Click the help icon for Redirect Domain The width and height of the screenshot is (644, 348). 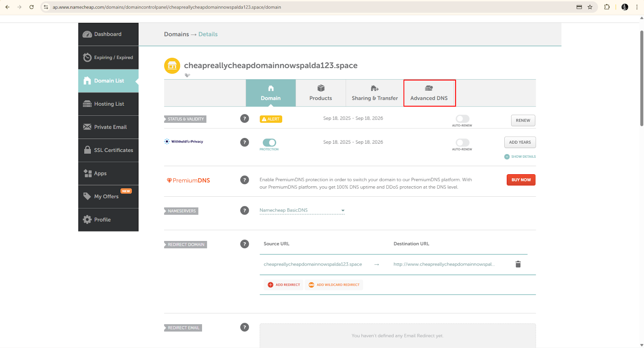(244, 244)
